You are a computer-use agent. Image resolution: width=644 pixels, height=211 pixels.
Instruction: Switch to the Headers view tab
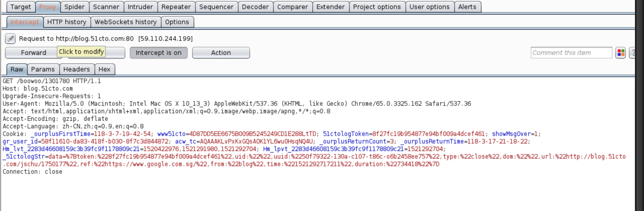76,69
